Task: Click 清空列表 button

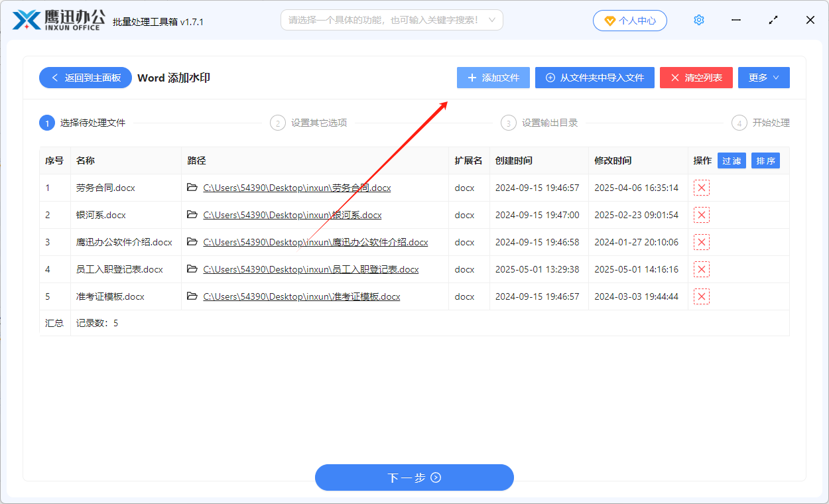Action: 696,78
